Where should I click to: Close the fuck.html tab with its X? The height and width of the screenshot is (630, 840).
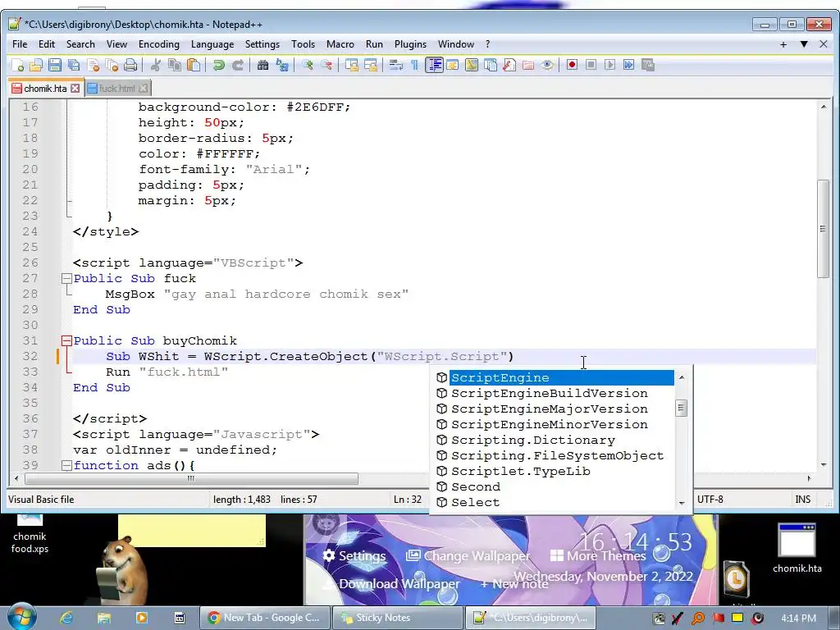tap(143, 89)
